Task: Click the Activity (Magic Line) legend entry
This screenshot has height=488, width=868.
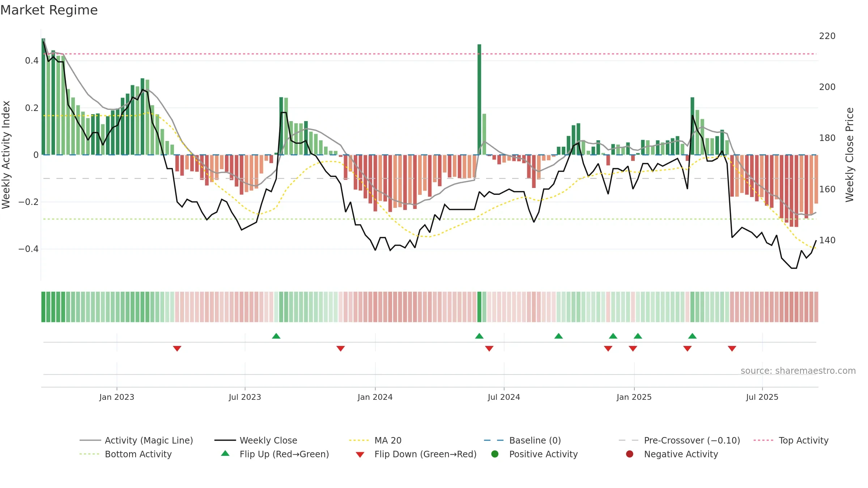Action: [136, 440]
